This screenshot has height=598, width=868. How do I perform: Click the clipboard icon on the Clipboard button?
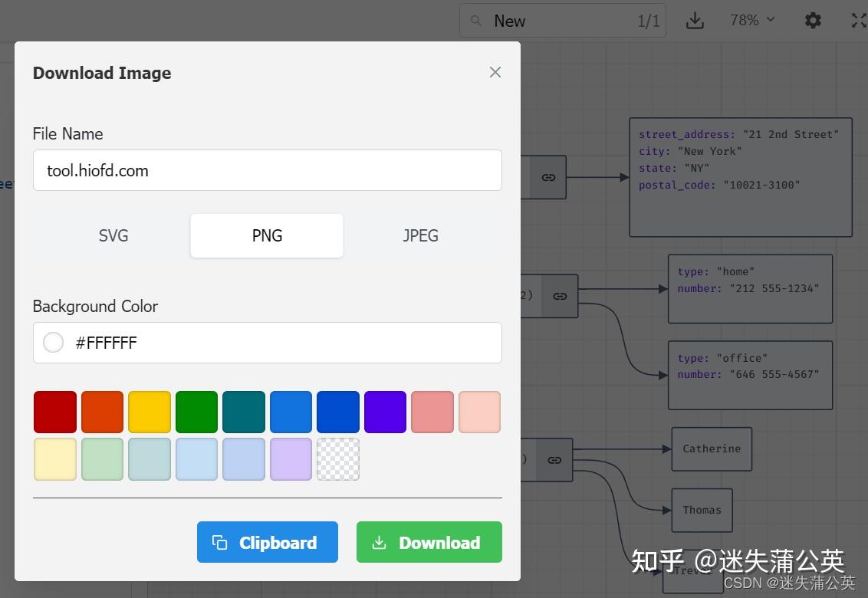222,542
